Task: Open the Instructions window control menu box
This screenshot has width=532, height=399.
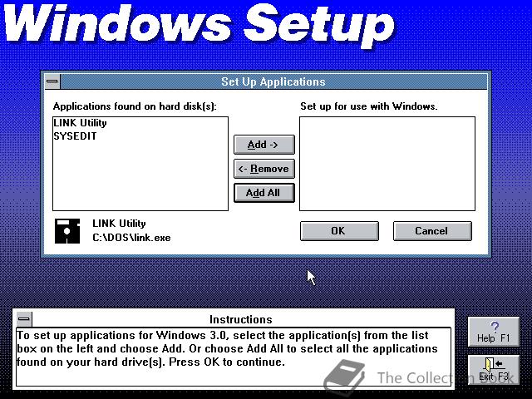Action: pos(24,319)
